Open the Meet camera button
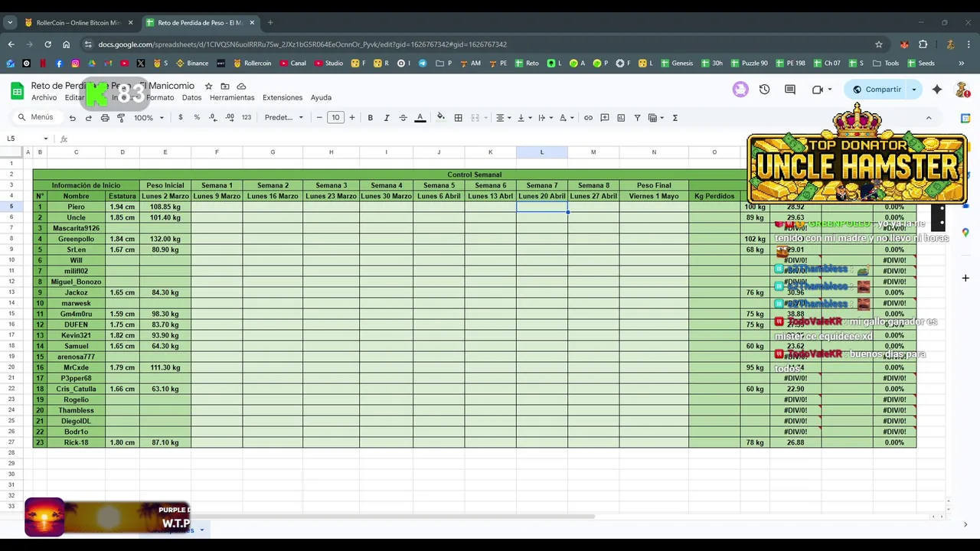This screenshot has height=551, width=980. tap(822, 90)
